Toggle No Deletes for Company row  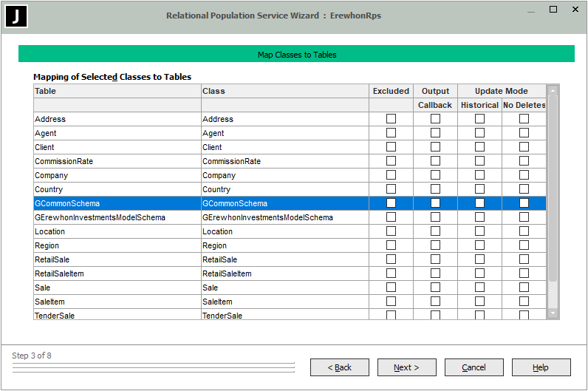pyautogui.click(x=524, y=175)
